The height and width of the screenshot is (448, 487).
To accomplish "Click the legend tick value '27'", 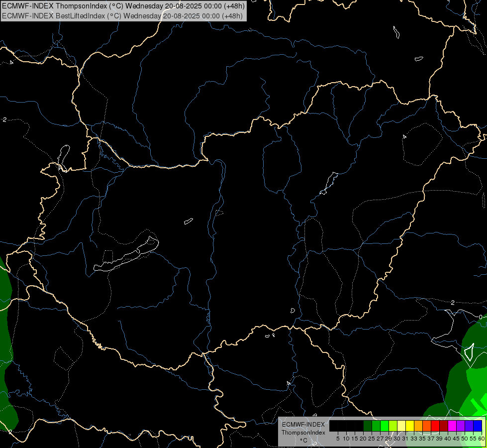I will click(380, 439).
